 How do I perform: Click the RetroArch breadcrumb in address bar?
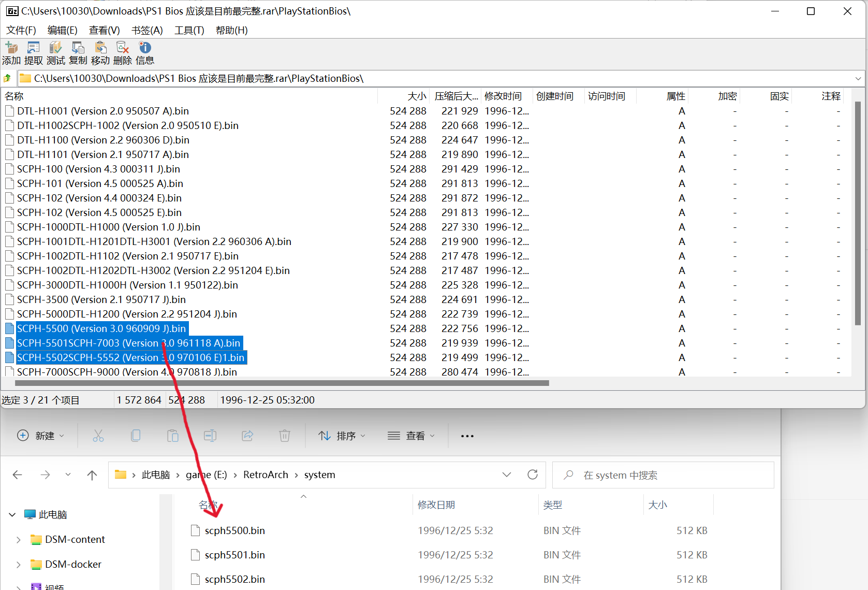point(266,475)
